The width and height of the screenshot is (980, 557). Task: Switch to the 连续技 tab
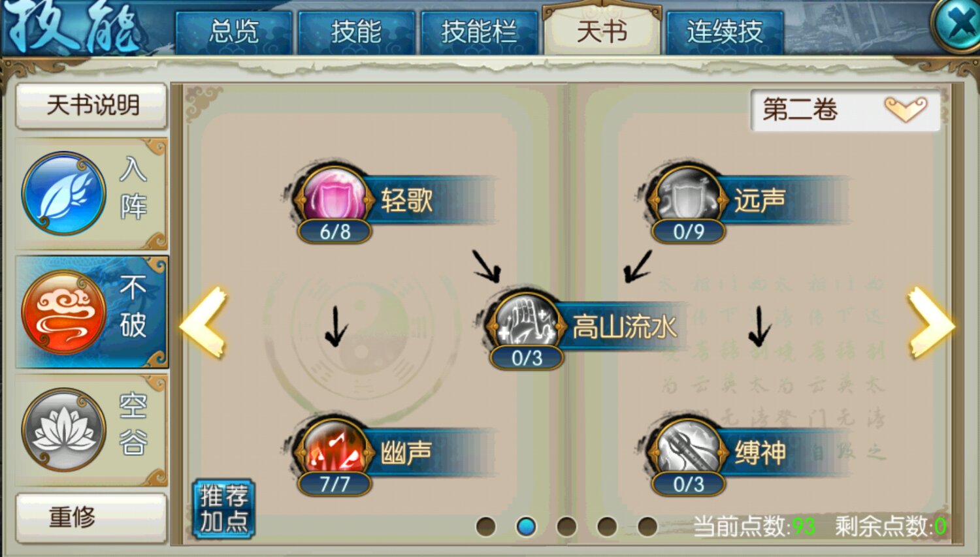coord(725,32)
